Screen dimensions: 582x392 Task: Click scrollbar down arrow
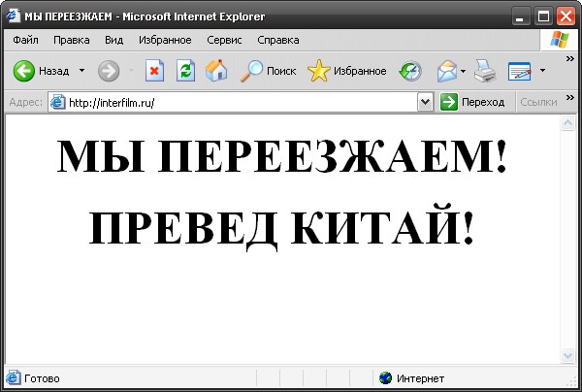tap(567, 356)
